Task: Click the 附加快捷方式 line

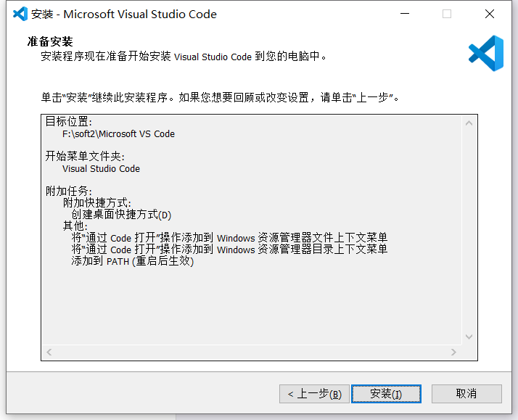Action: click(97, 202)
